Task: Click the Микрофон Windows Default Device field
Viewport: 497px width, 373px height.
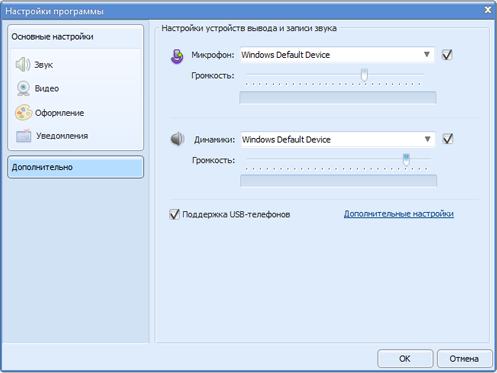Action: point(337,55)
